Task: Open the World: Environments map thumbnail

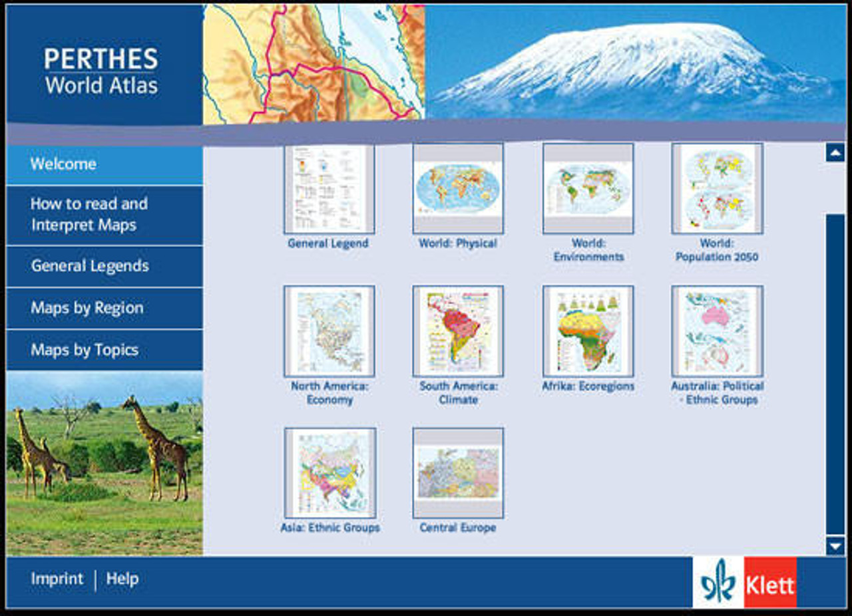Action: [x=588, y=188]
